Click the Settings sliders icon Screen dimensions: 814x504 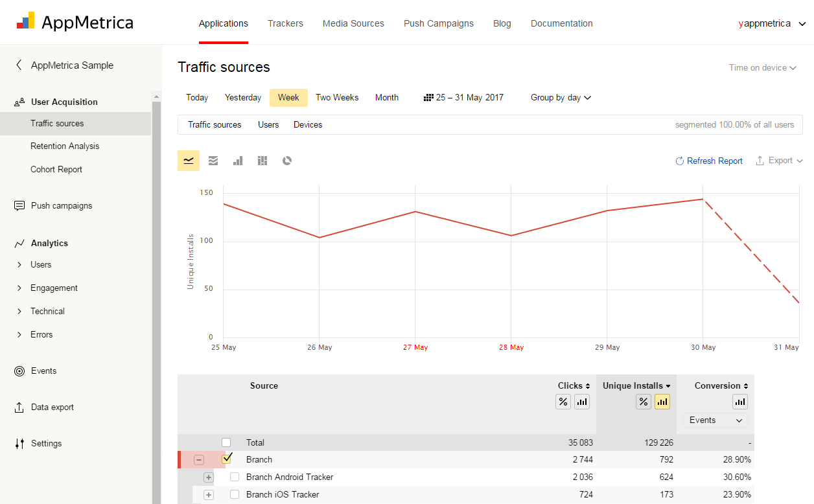click(19, 444)
